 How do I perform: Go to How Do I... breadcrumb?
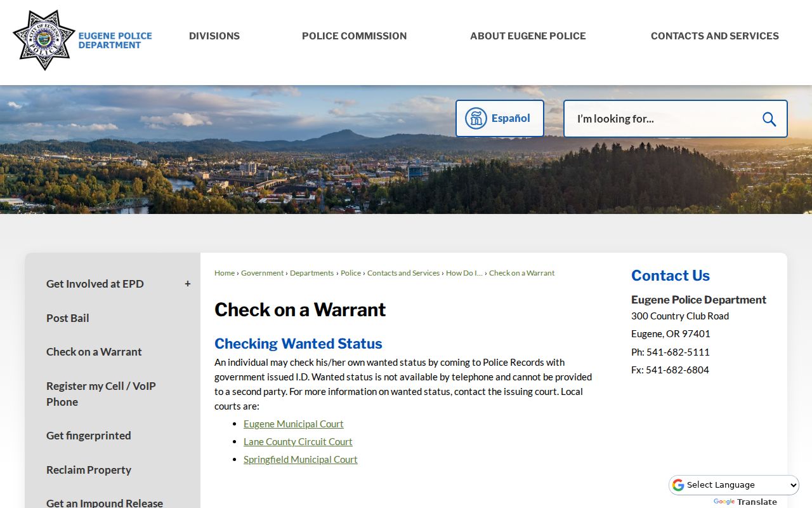coord(464,273)
